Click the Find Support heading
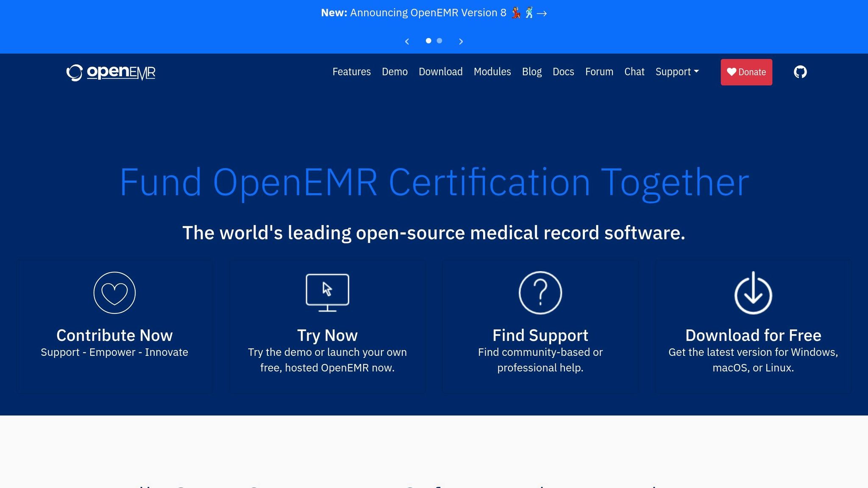The width and height of the screenshot is (868, 488). click(x=540, y=335)
